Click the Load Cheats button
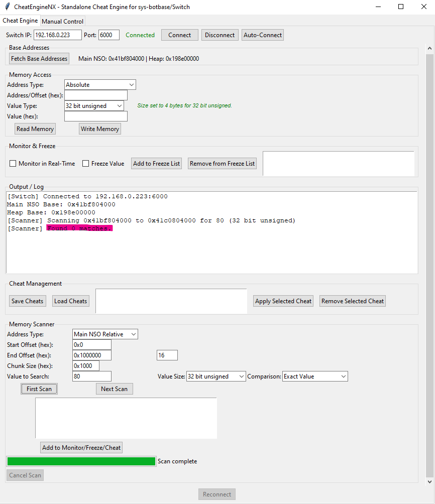Image resolution: width=435 pixels, height=504 pixels. click(x=70, y=301)
